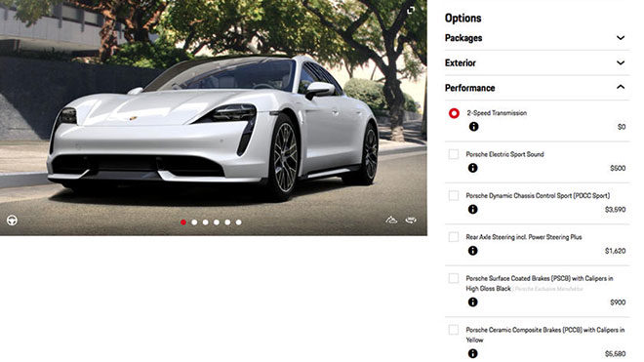Check Porsche Electric Sport Sound option
Image resolution: width=644 pixels, height=362 pixels.
(x=454, y=154)
